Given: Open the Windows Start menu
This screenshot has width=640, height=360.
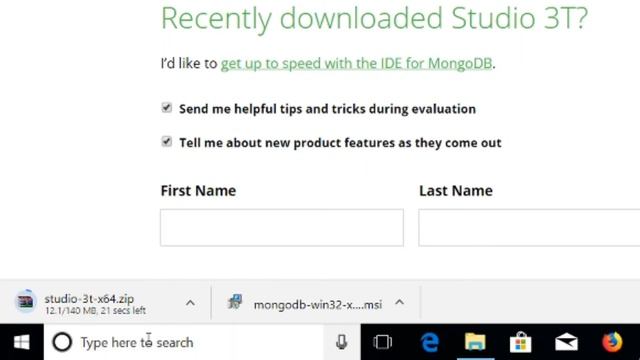Looking at the screenshot, I should [22, 342].
